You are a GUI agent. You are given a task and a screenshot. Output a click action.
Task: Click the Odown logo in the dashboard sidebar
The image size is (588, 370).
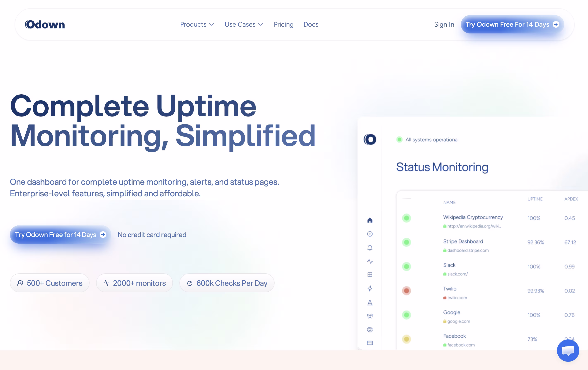pyautogui.click(x=370, y=139)
